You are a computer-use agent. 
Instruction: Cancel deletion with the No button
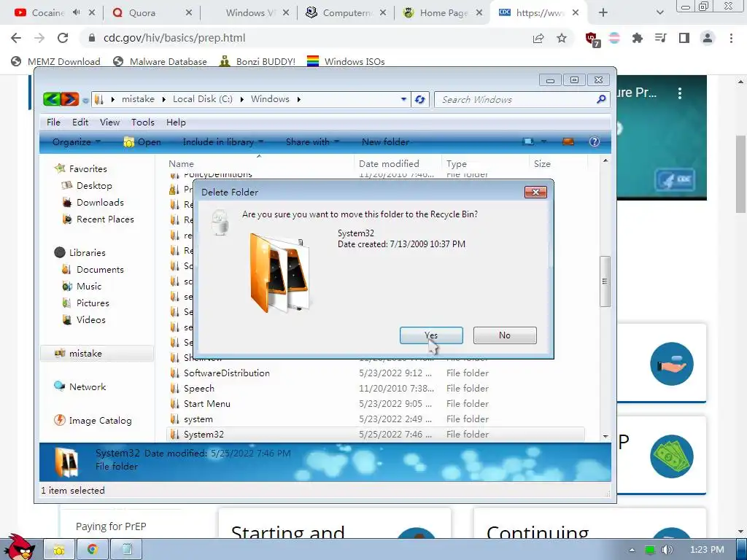pos(505,335)
